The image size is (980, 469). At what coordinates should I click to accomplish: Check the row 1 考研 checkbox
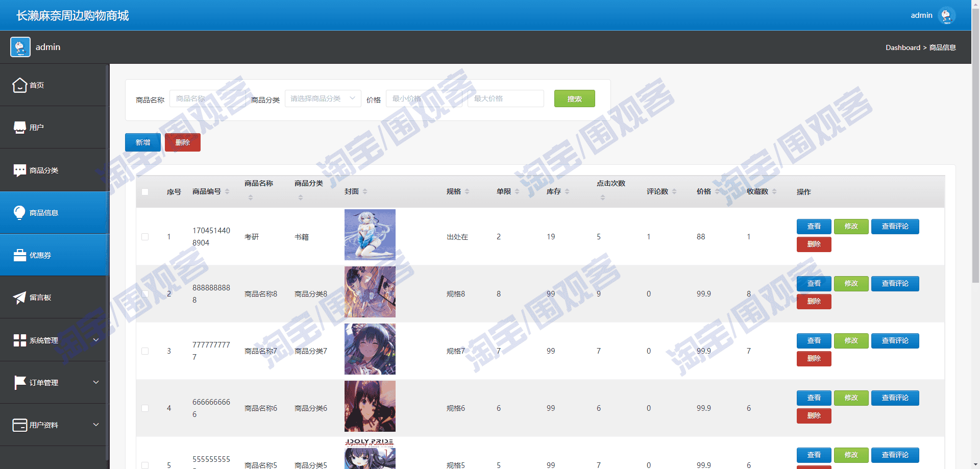pos(145,237)
